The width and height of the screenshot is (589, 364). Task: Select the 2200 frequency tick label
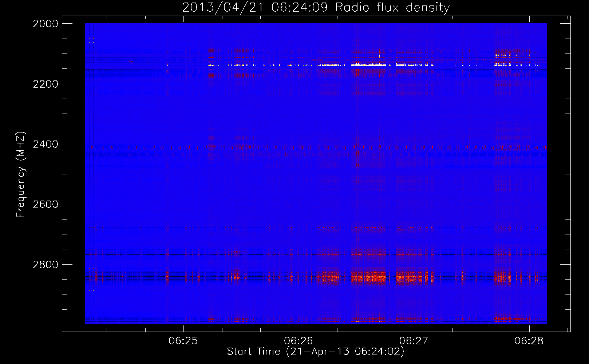click(46, 84)
